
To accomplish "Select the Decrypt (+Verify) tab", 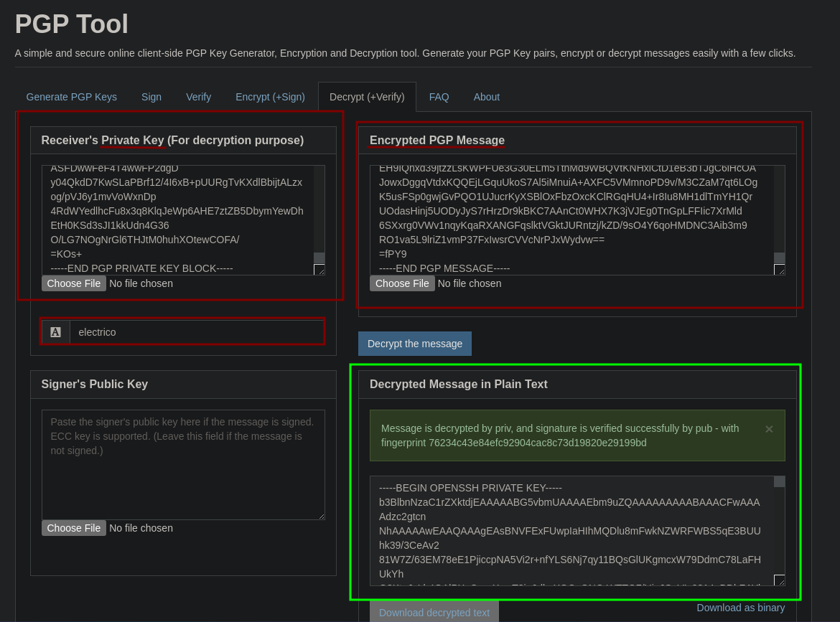I will (367, 97).
